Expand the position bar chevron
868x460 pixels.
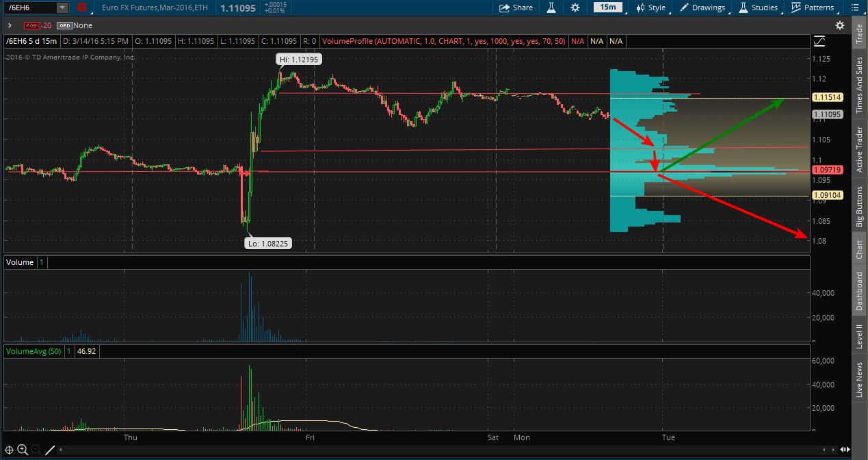click(10, 25)
